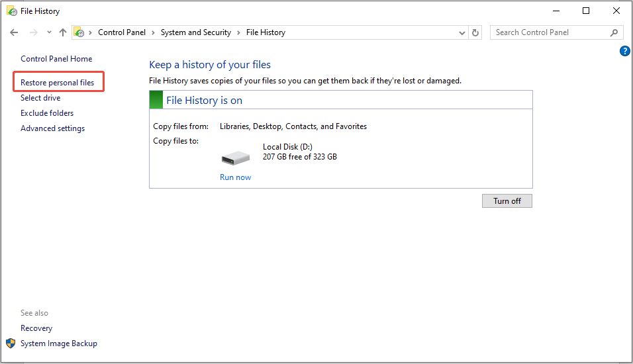
Task: Click the Run now link
Action: [235, 177]
